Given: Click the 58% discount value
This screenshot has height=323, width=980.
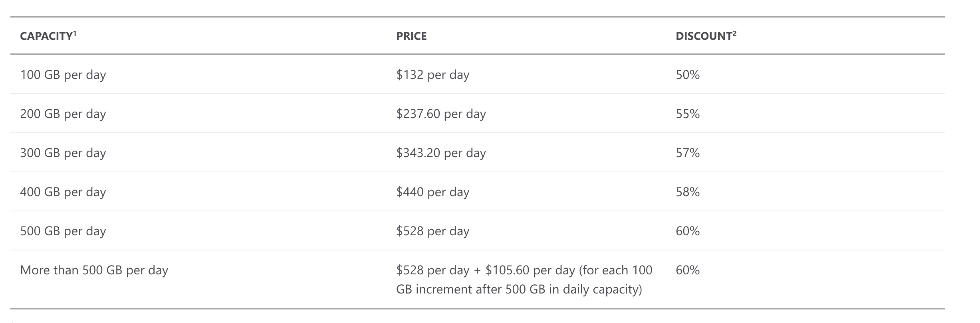Looking at the screenshot, I should [x=688, y=192].
